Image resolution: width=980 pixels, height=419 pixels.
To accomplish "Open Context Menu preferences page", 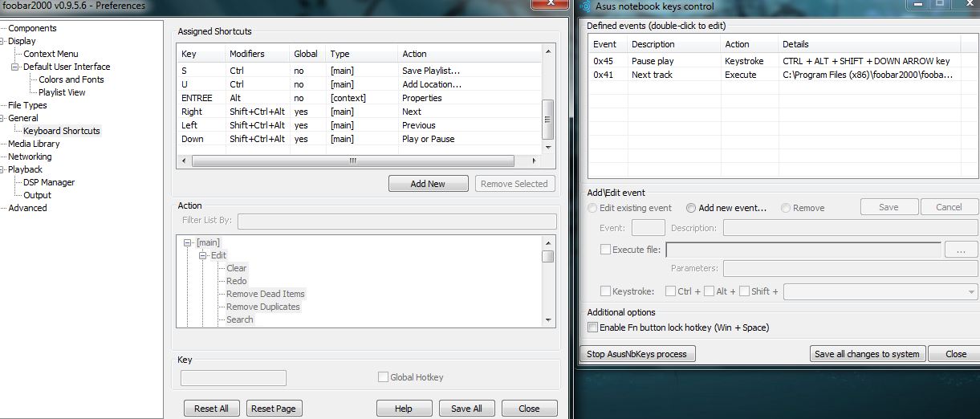I will pos(51,54).
